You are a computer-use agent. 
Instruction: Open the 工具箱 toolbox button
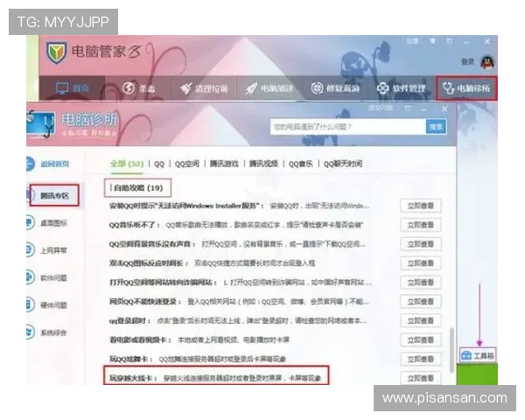pyautogui.click(x=478, y=355)
